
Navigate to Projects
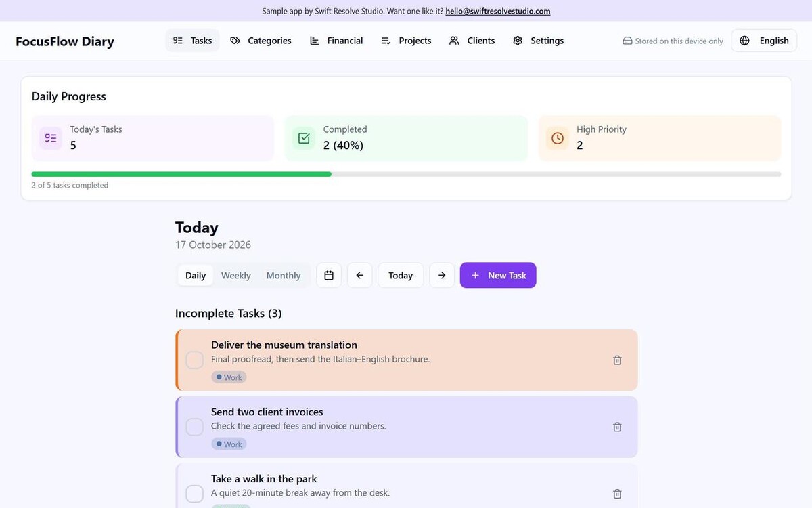[406, 41]
